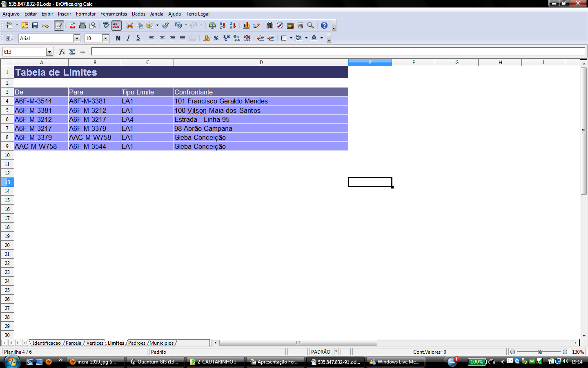Click the Zoom magnifier icon
Screen dimensions: 588x368
310,25
